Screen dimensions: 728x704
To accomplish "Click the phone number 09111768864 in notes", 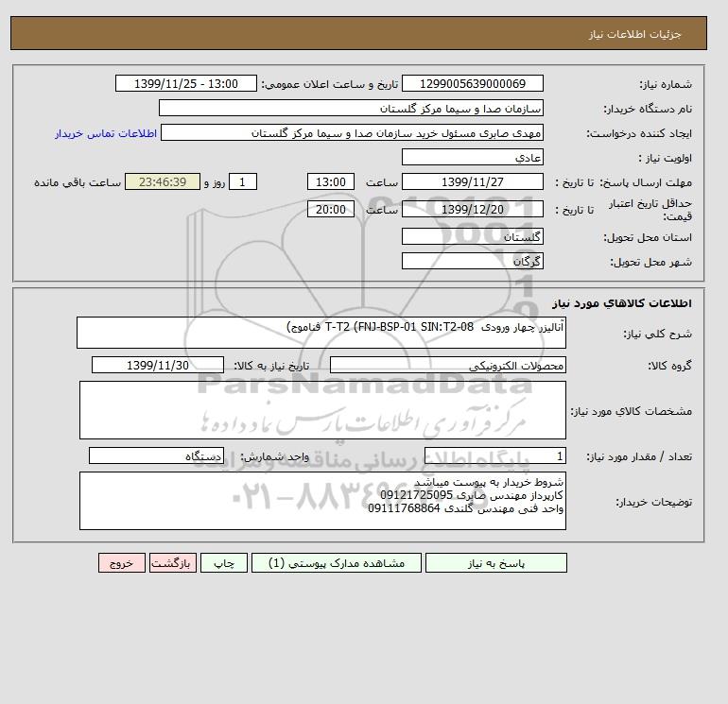I will point(404,508).
